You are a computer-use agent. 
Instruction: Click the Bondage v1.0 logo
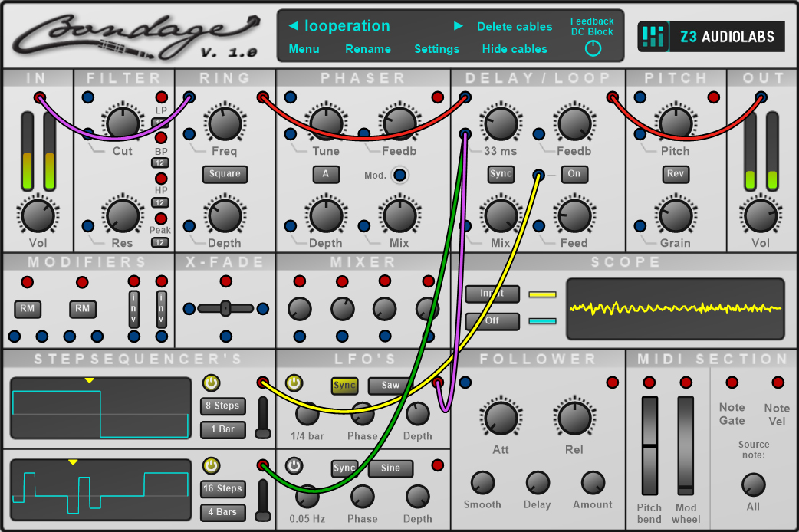click(136, 37)
